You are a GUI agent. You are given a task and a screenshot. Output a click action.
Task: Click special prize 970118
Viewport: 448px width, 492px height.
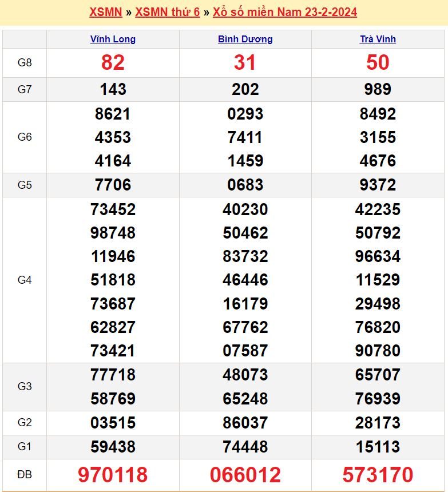click(113, 474)
